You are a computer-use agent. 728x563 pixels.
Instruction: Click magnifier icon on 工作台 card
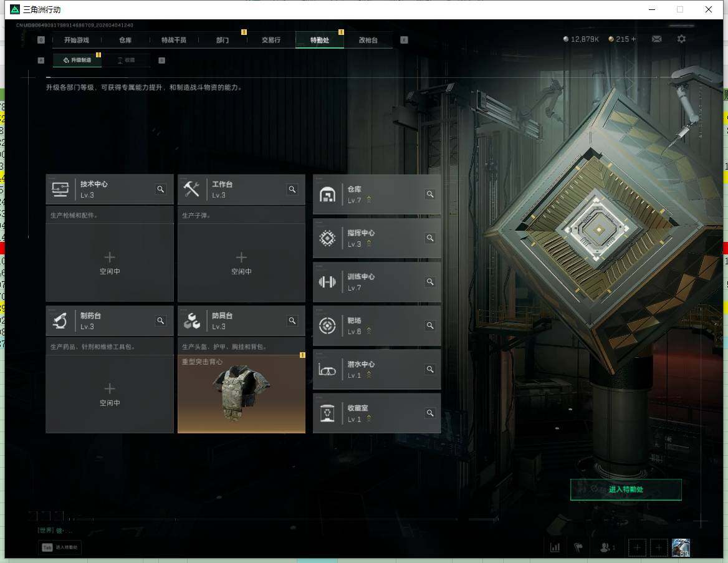(x=292, y=190)
